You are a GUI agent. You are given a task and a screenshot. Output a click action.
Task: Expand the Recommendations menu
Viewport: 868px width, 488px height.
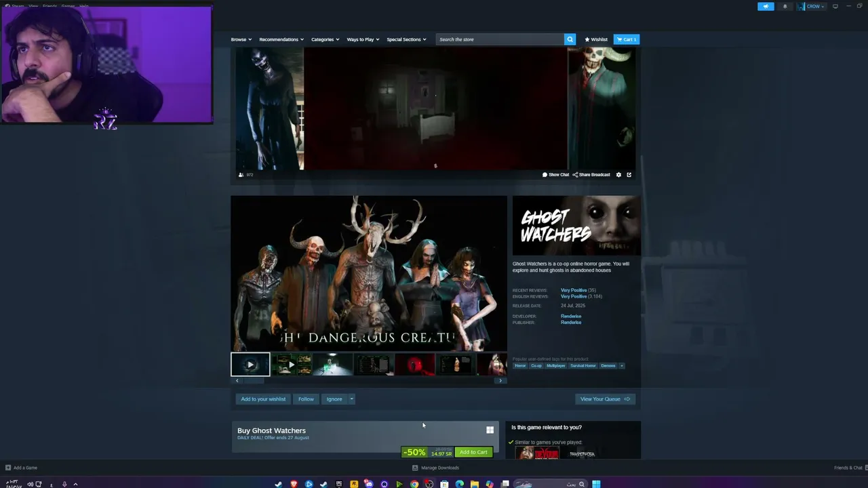281,39
